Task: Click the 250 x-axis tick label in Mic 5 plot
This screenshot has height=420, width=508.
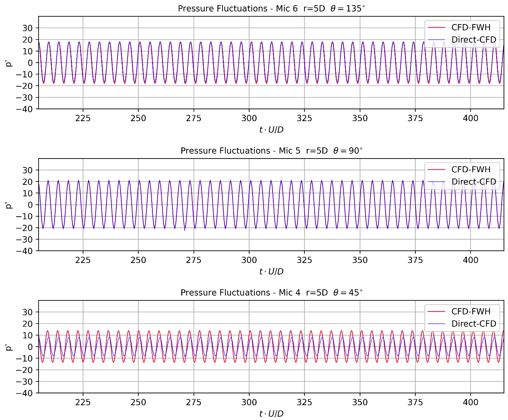Action: [138, 260]
